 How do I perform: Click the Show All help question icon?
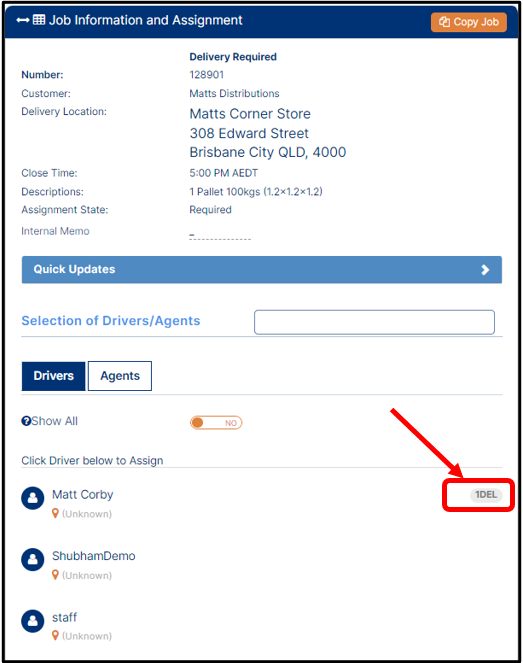click(x=26, y=421)
